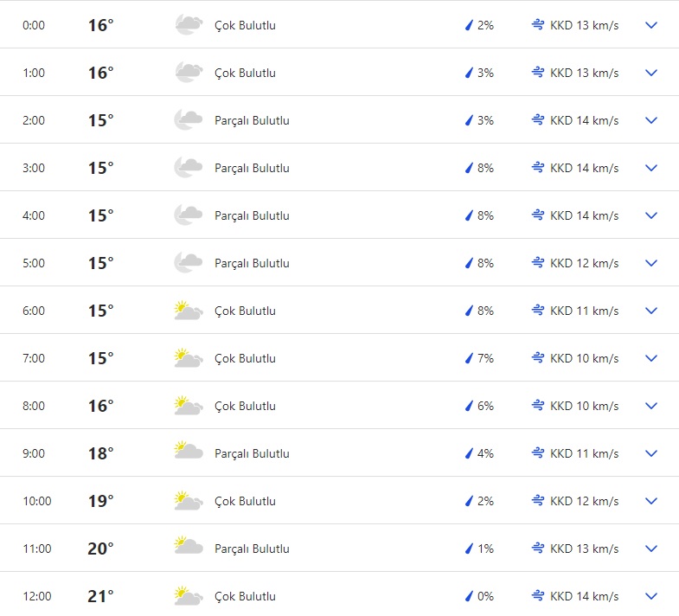Viewport: 679px width, 616px height.
Task: Click 'KKD 14 km/s' wind text at 4:00
Action: tap(584, 215)
